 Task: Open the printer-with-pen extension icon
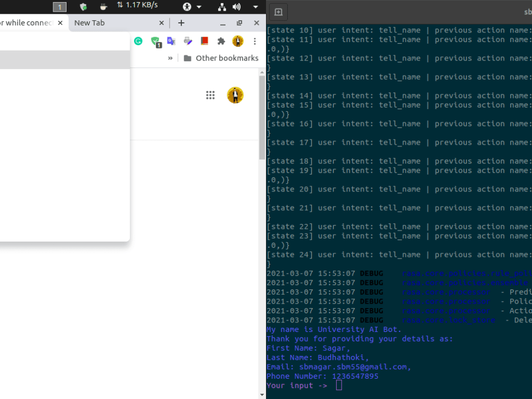(x=187, y=41)
